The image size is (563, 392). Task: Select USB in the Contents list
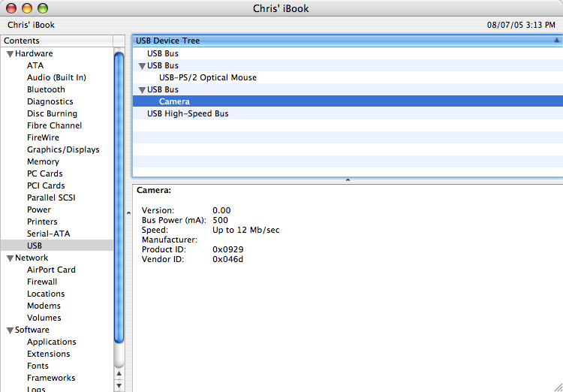click(57, 246)
